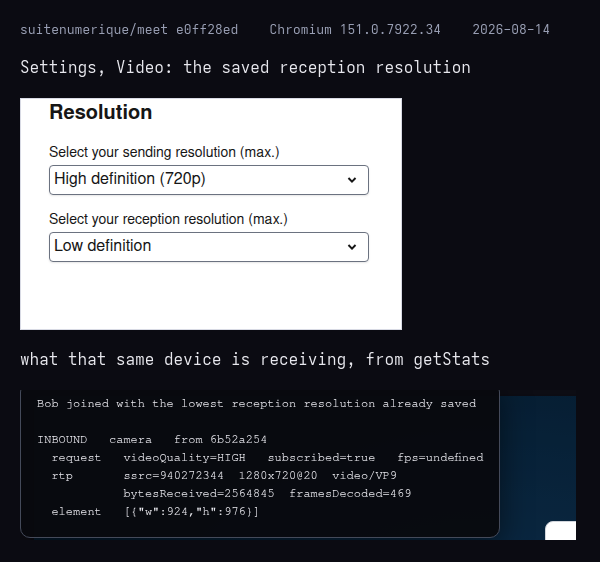Click the 'Select your reception resolution (max.)' label
The height and width of the screenshot is (562, 600).
168,219
